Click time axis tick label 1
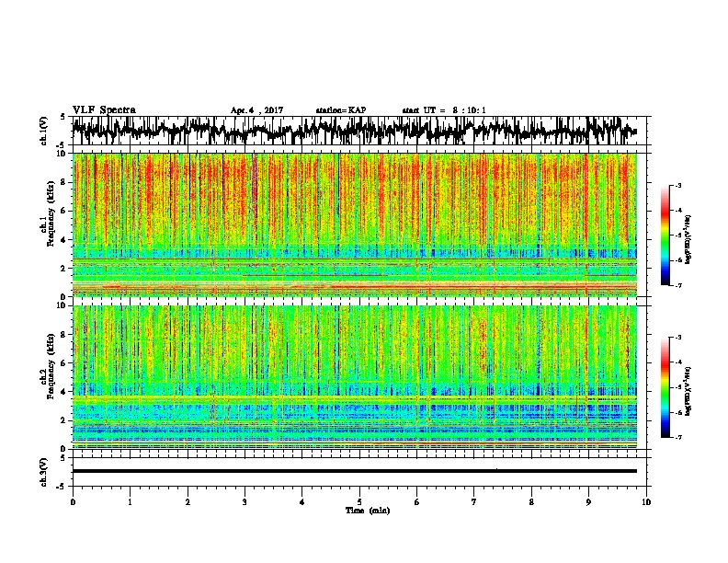The height and width of the screenshot is (563, 728). (130, 502)
